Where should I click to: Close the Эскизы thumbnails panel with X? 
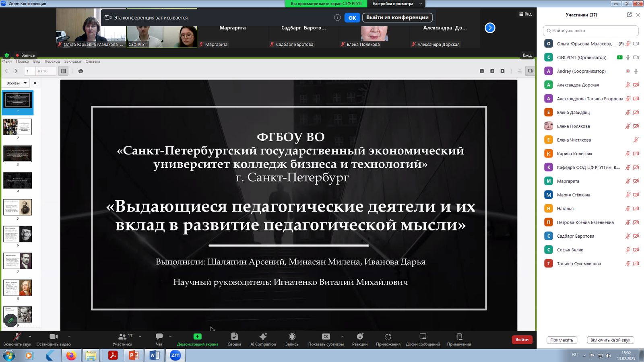coord(35,83)
